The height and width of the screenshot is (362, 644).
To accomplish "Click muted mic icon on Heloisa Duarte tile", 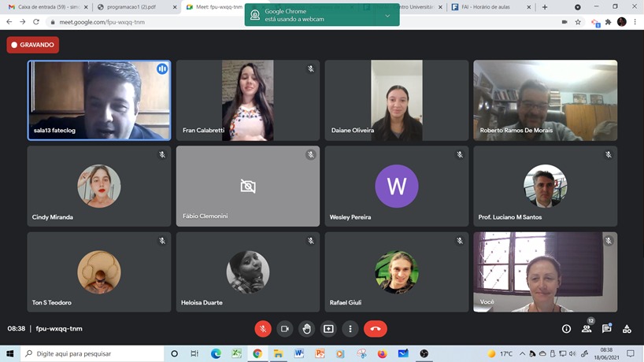I will (x=311, y=241).
